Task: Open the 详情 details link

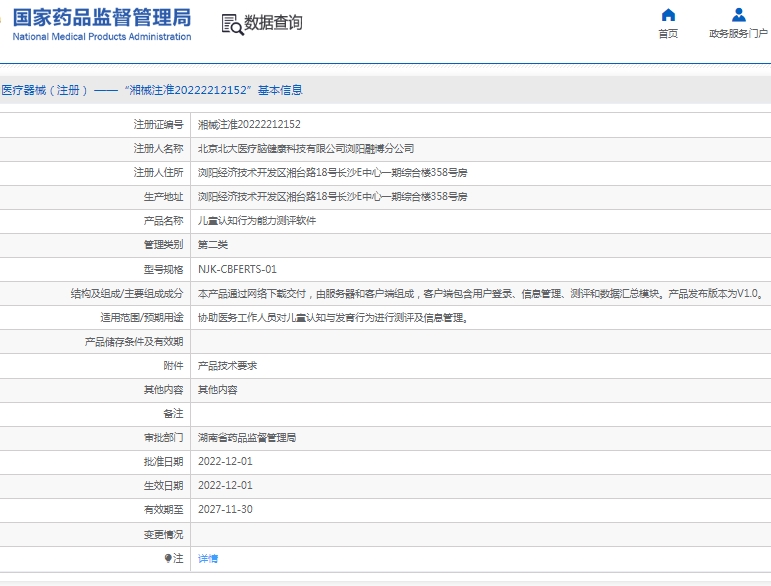Action: click(208, 558)
